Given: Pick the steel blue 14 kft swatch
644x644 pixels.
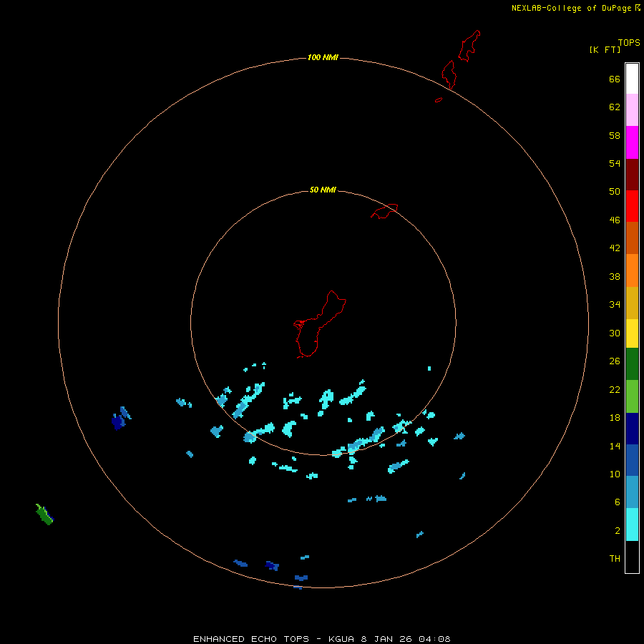Looking at the screenshot, I should pos(632,492).
